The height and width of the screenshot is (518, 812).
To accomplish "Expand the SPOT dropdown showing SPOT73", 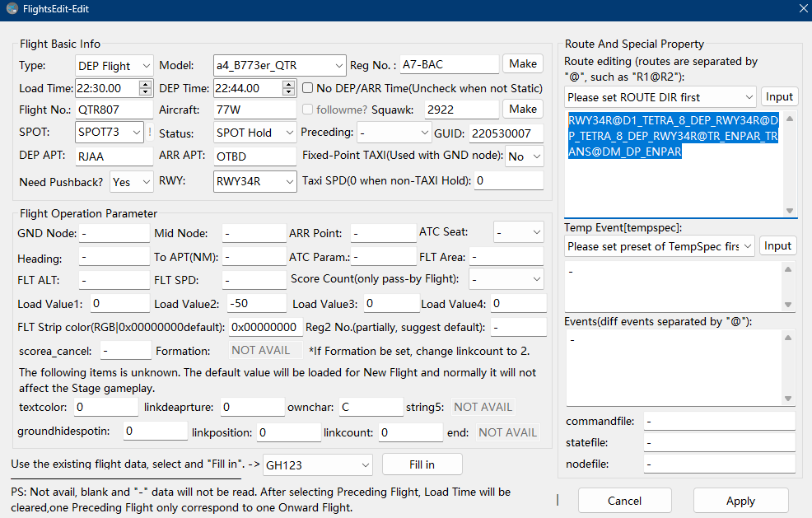I will click(110, 132).
